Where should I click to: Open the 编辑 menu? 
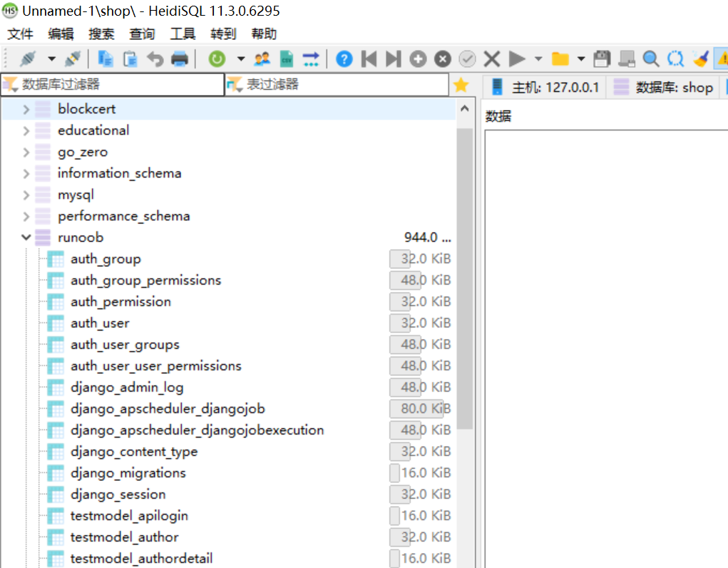pyautogui.click(x=61, y=34)
